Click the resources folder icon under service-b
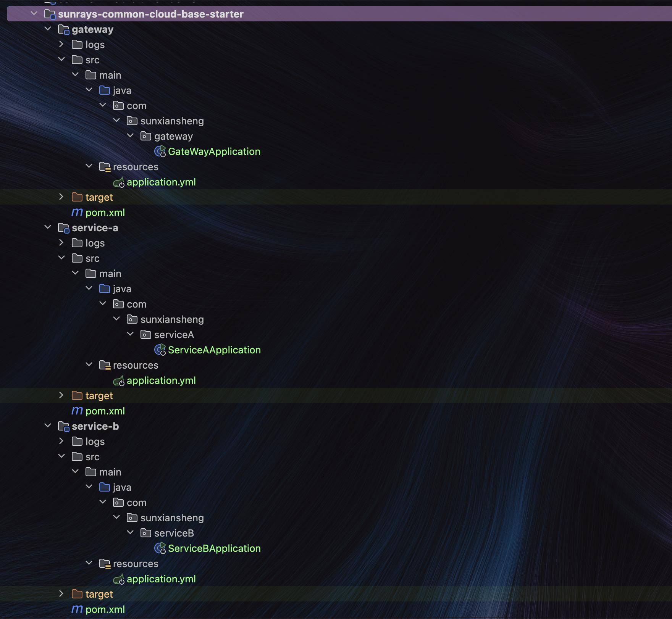This screenshot has width=672, height=619. click(105, 564)
